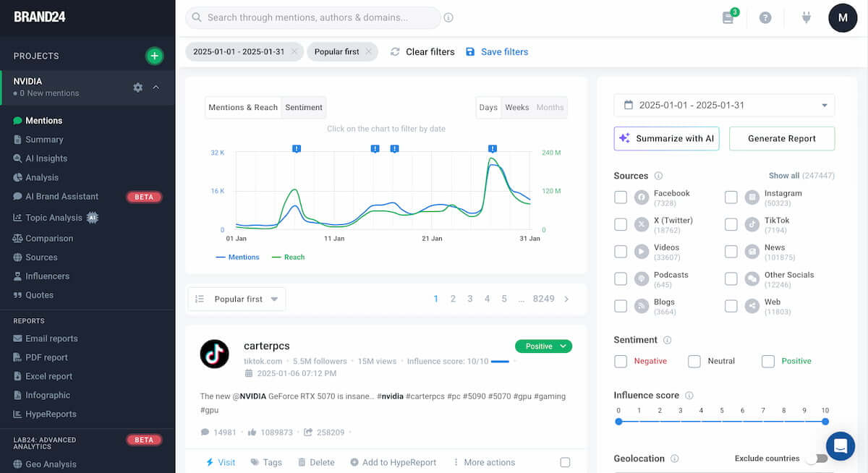Go to mentions page 4

point(487,298)
